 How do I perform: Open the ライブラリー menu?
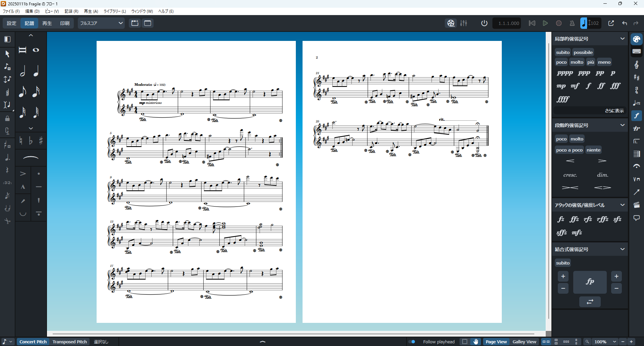[114, 11]
